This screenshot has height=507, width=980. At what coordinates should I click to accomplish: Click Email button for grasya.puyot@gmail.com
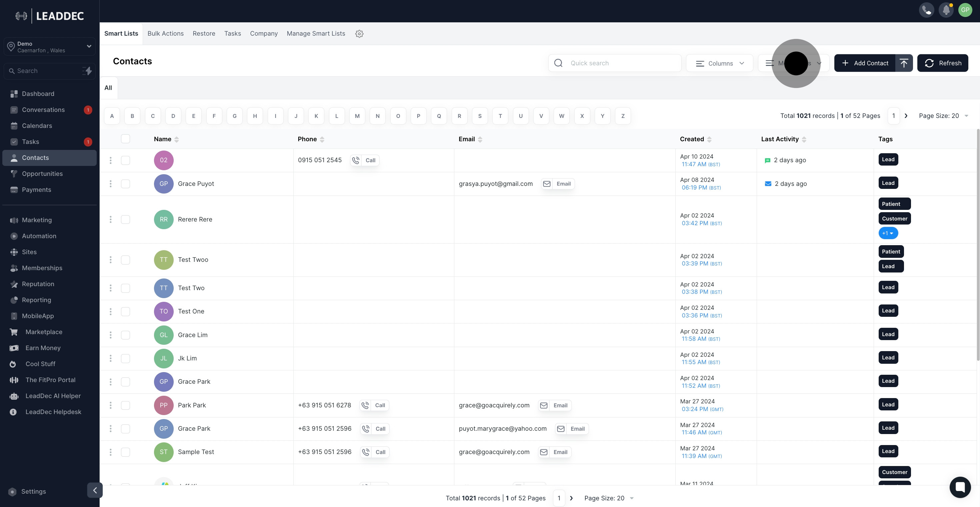(558, 184)
